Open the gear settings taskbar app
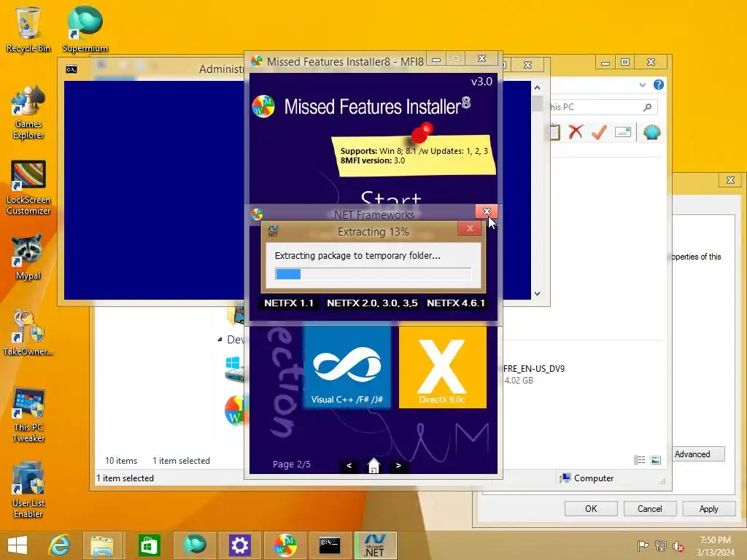747x560 pixels. tap(239, 545)
